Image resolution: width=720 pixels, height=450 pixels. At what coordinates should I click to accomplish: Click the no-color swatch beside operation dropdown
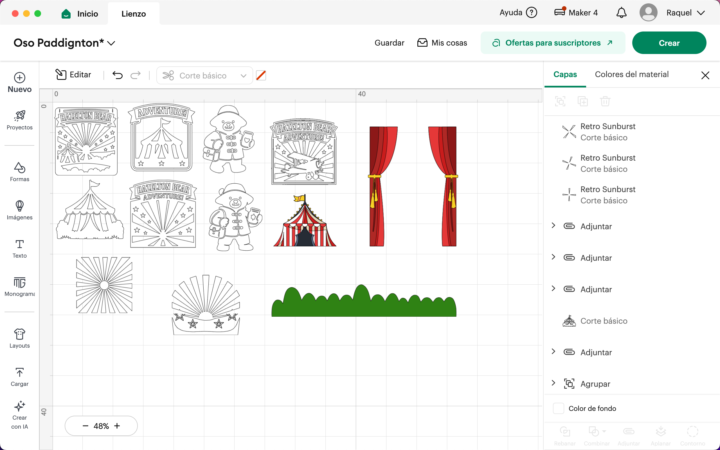pyautogui.click(x=261, y=75)
